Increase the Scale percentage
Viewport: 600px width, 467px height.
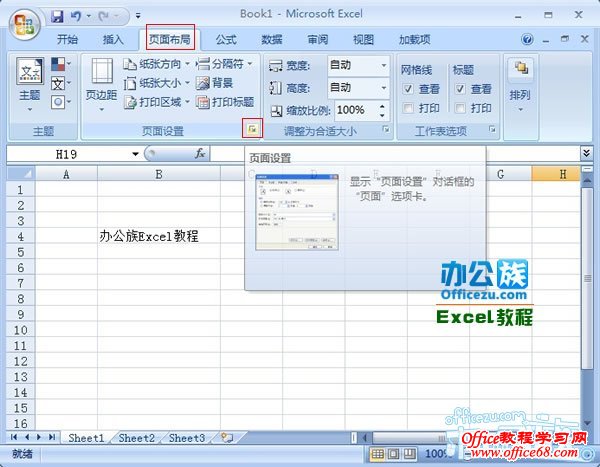click(x=382, y=106)
